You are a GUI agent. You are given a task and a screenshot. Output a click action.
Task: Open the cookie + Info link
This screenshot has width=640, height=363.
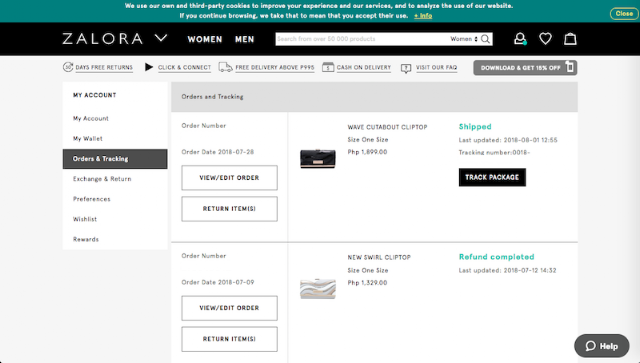coord(423,16)
